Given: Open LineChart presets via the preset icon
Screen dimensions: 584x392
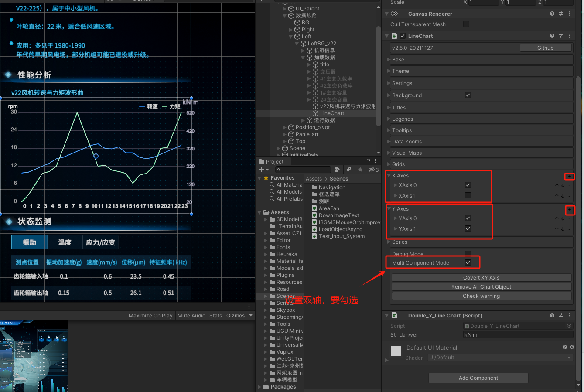Looking at the screenshot, I should (561, 36).
